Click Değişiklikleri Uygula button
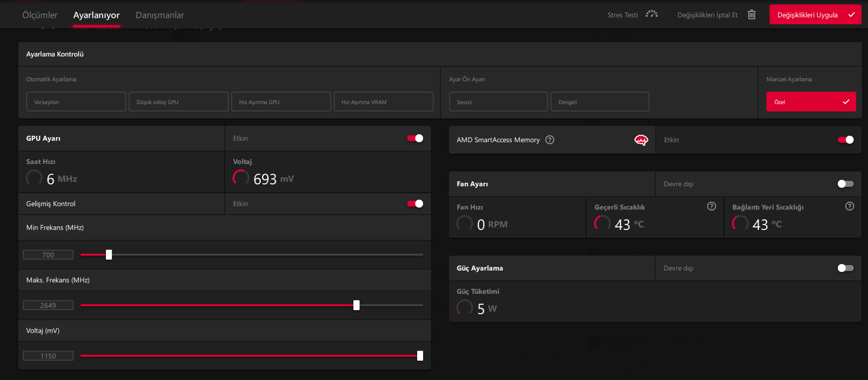This screenshot has width=868, height=380. tap(816, 15)
